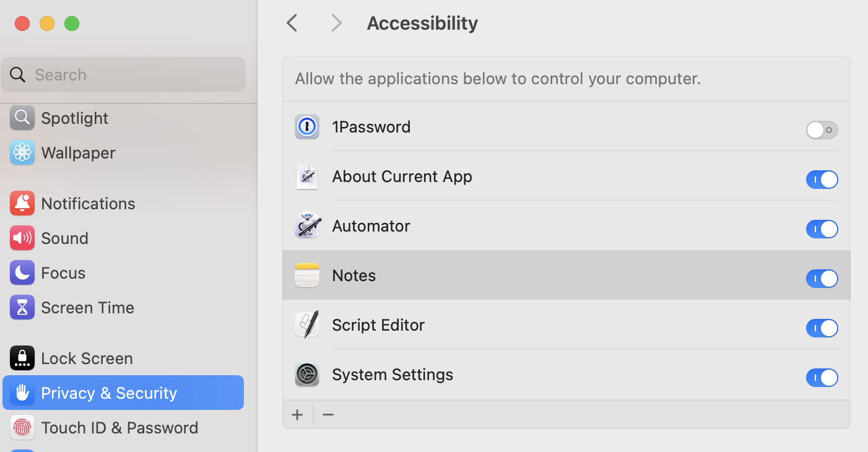Disable the Automator accessibility toggle
This screenshot has height=452, width=868.
tap(822, 229)
